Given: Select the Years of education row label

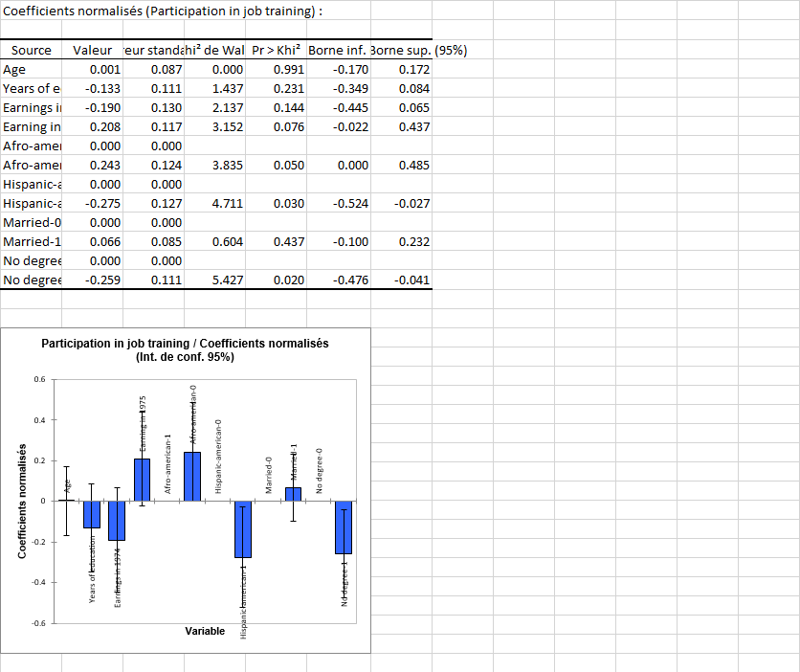Looking at the screenshot, I should tap(32, 88).
